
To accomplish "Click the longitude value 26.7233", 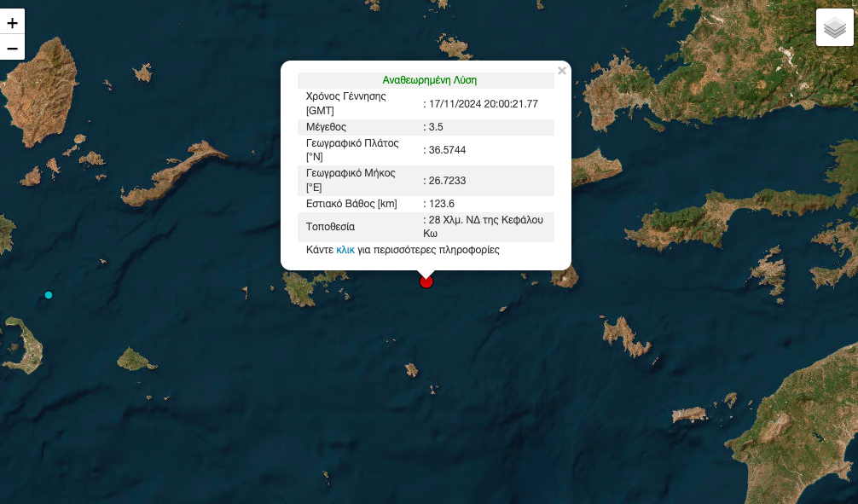I will coord(447,181).
